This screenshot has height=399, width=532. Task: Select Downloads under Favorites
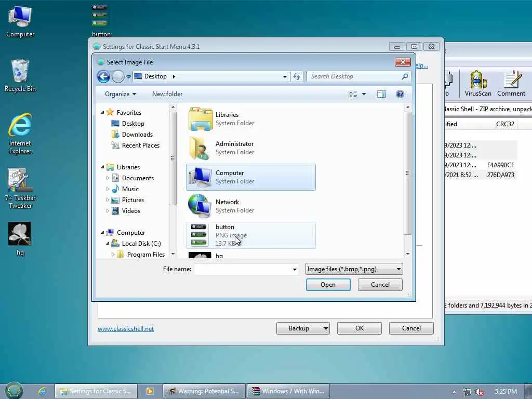[x=137, y=135]
